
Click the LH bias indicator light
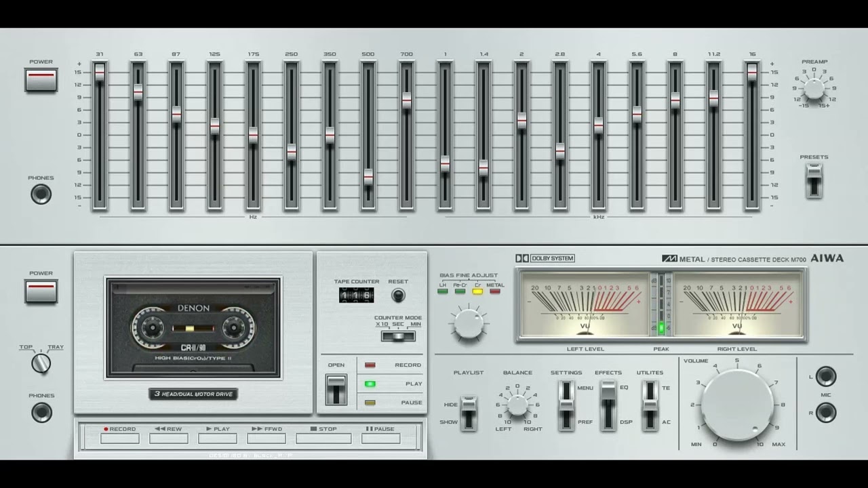(x=443, y=291)
